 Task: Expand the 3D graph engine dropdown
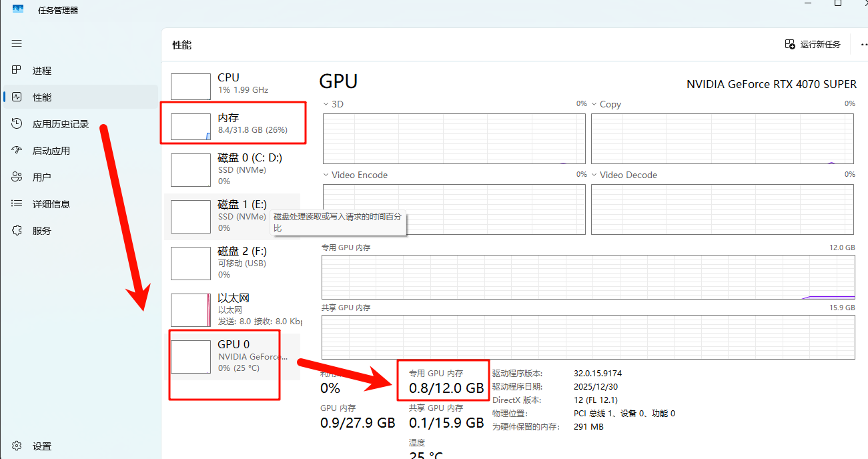(x=326, y=104)
